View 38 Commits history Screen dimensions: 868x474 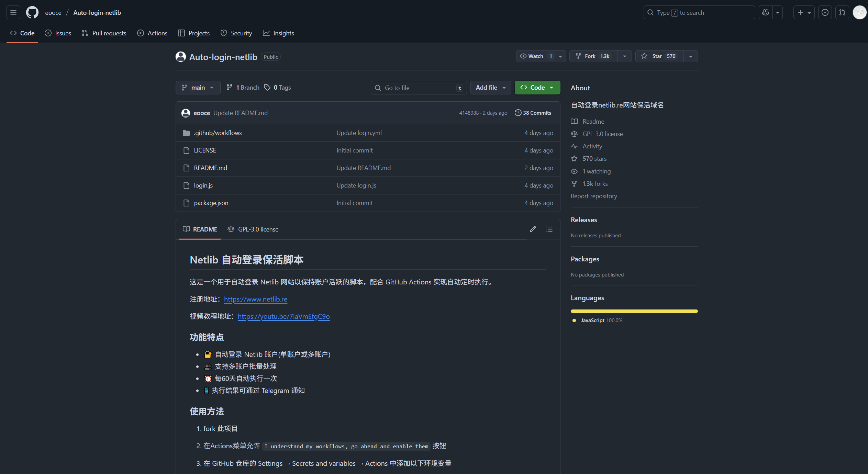(x=533, y=113)
